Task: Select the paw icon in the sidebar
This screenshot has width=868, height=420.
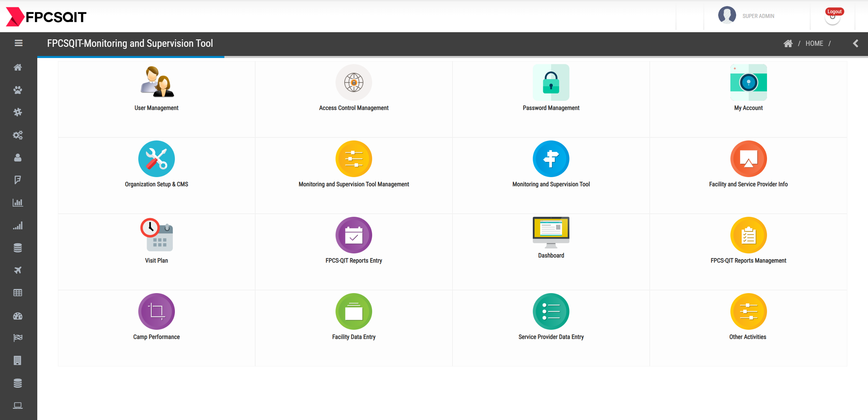Action: pyautogui.click(x=18, y=90)
